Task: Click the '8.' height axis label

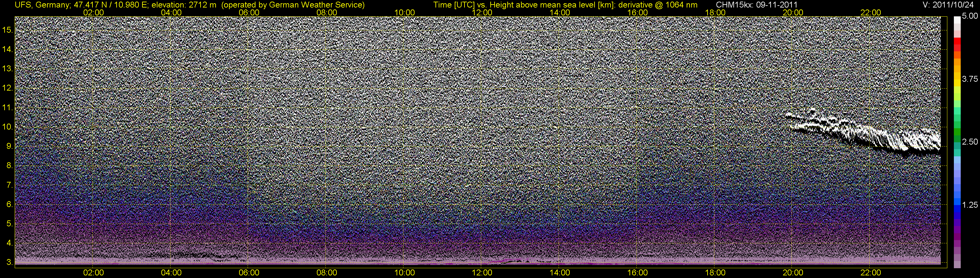Action: tap(9, 166)
